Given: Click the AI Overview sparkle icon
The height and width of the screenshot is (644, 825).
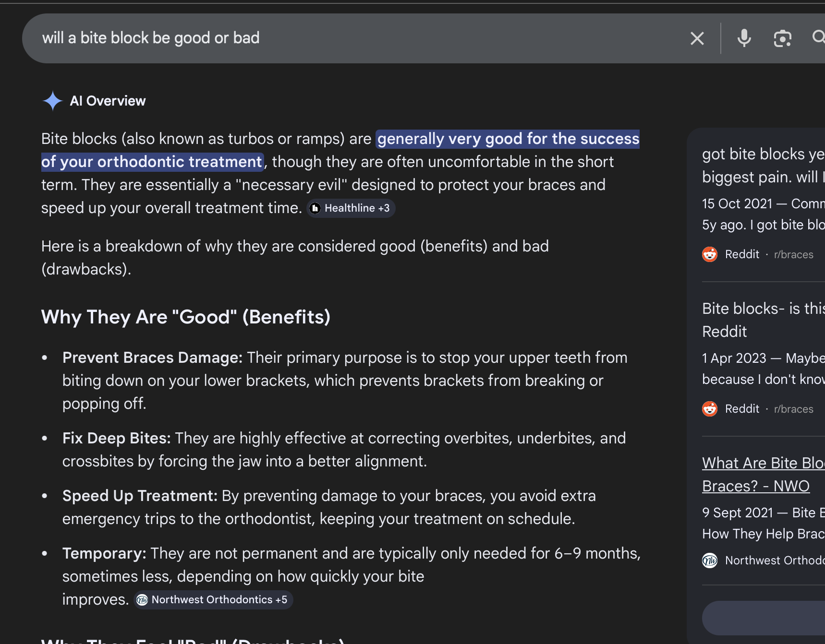Looking at the screenshot, I should pyautogui.click(x=52, y=101).
